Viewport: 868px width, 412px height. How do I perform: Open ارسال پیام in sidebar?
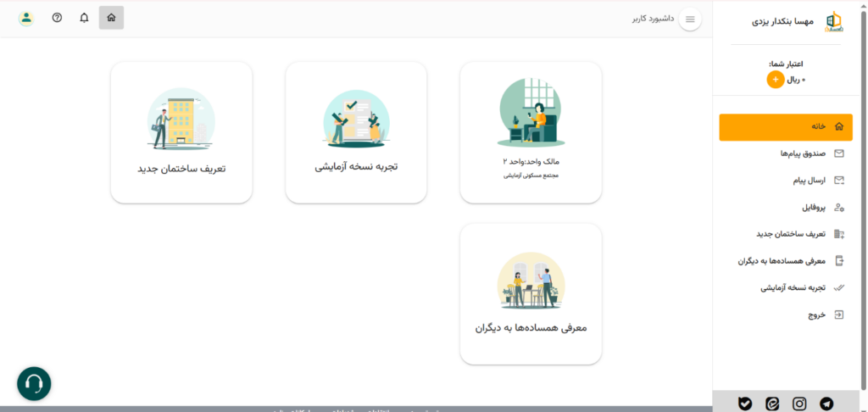786,181
